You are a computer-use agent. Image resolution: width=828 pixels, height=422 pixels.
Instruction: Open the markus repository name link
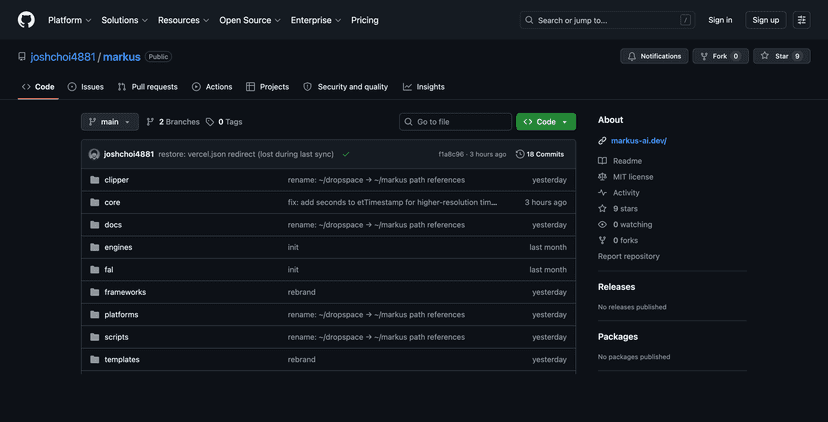121,57
